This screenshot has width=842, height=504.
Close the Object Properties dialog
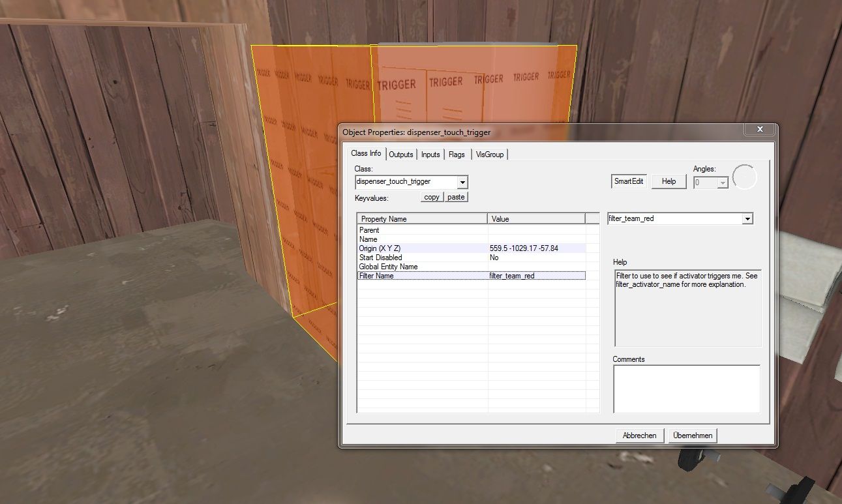760,130
